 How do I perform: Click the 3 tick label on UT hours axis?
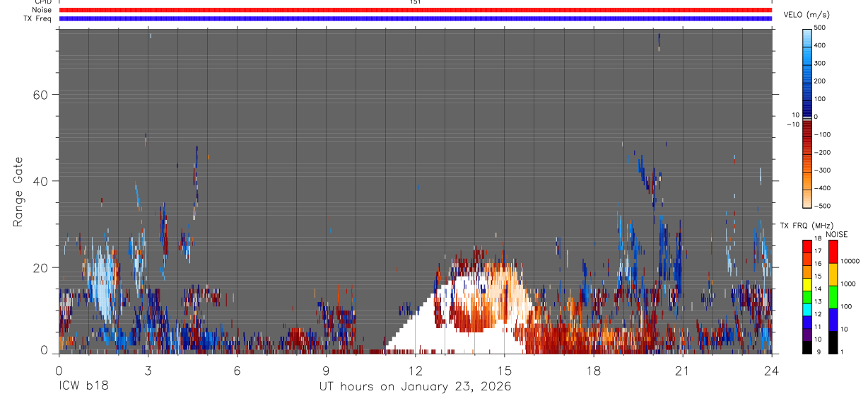(x=148, y=371)
